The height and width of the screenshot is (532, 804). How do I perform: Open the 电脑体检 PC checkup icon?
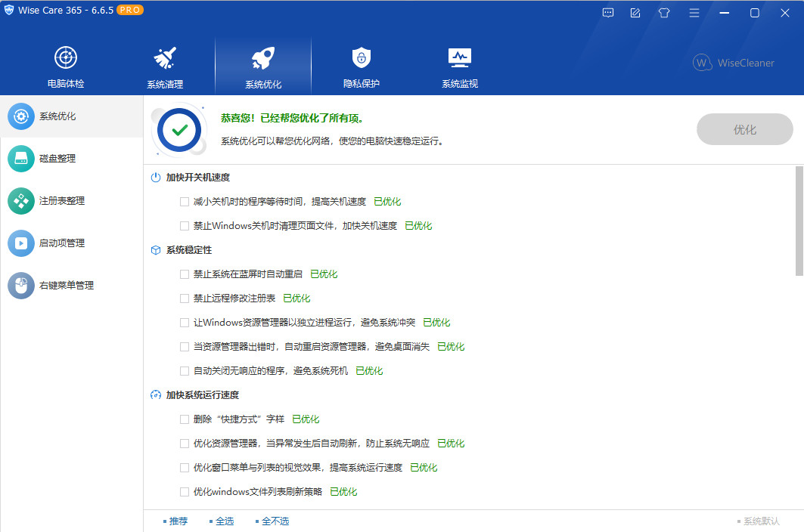pyautogui.click(x=66, y=58)
